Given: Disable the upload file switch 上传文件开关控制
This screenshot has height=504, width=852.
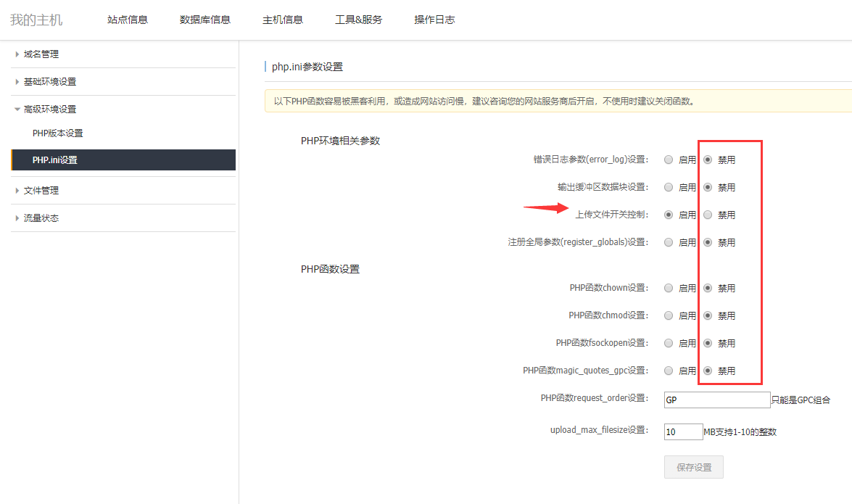Looking at the screenshot, I should (x=707, y=215).
